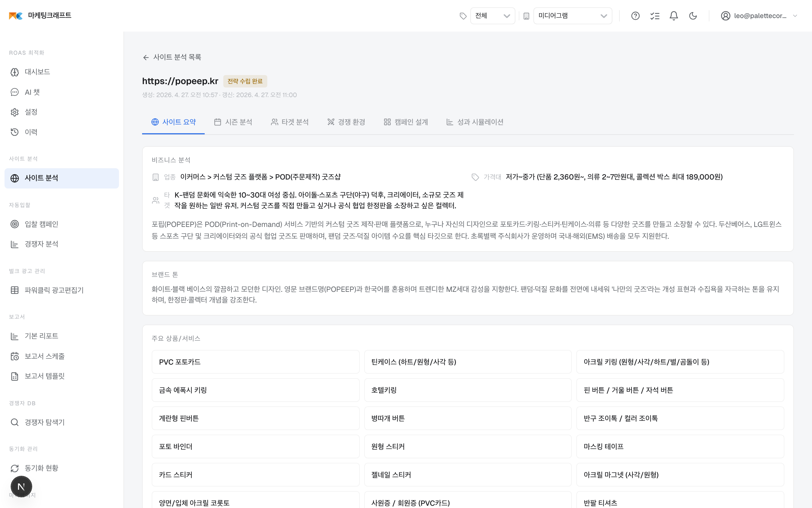Switch to the 경쟁 환경 tab
812x508 pixels.
(x=346, y=122)
